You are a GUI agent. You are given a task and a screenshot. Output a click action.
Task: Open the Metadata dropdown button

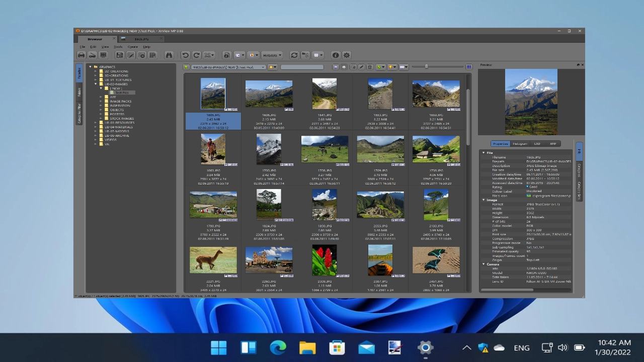(272, 55)
